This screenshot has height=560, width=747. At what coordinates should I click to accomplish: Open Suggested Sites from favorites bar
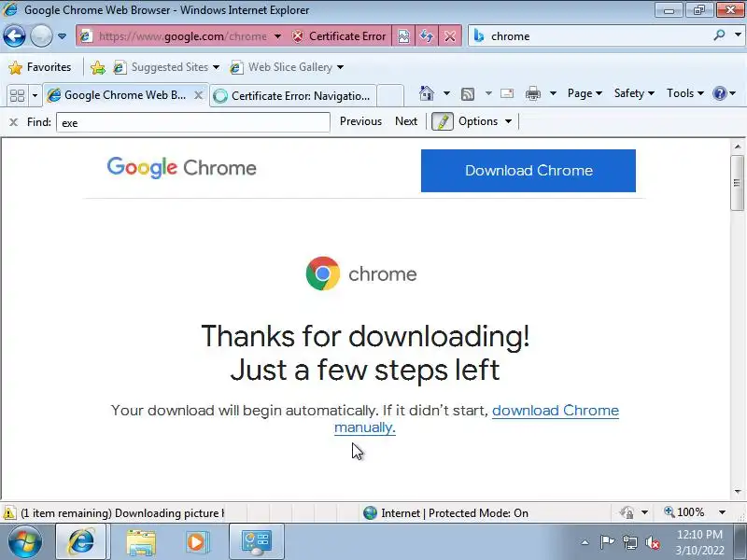[166, 67]
